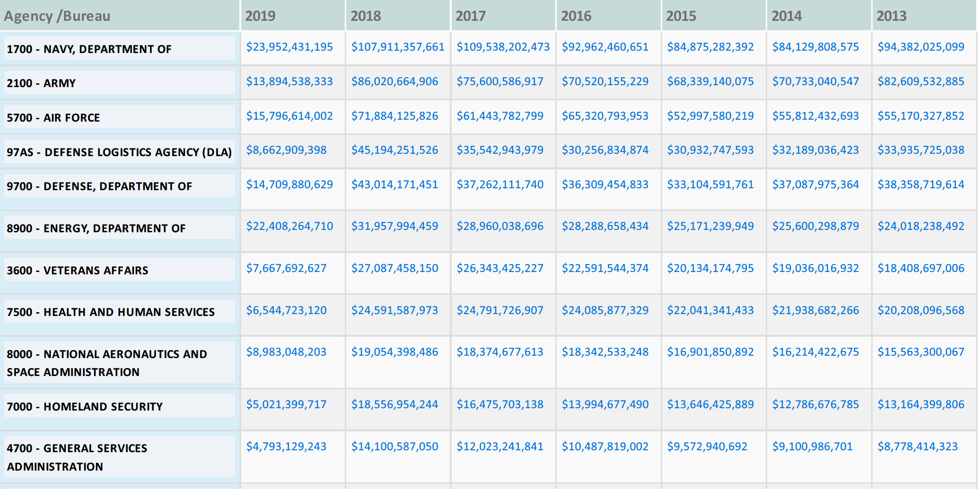Open Army 2018 amount $86,020,664,906
Screen dimensions: 980x489
pyautogui.click(x=394, y=81)
